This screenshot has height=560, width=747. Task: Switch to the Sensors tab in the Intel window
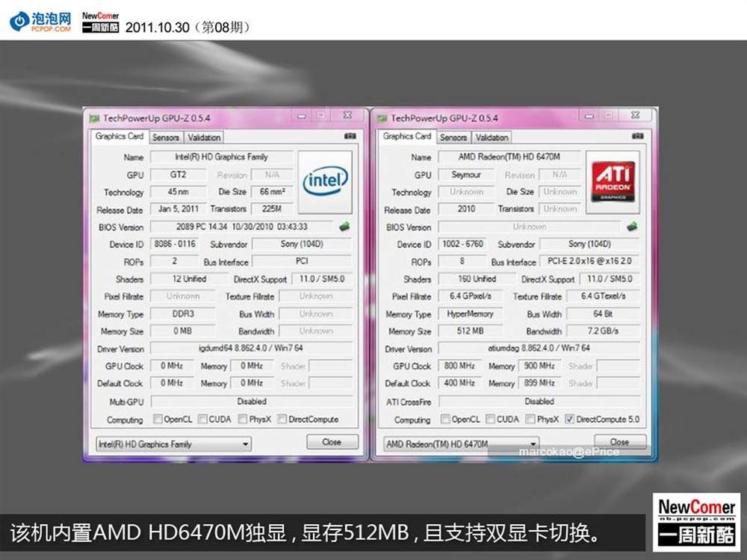pos(166,137)
